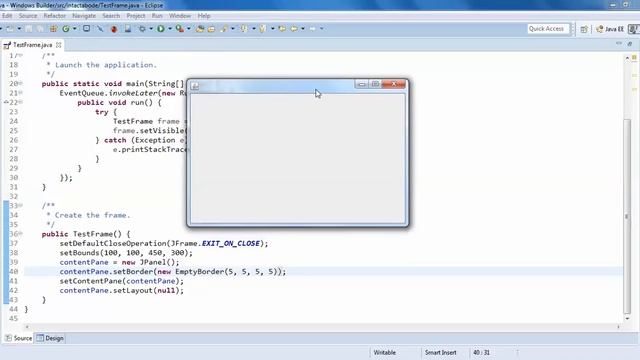Click the Run with red toolbox icon

point(180,29)
